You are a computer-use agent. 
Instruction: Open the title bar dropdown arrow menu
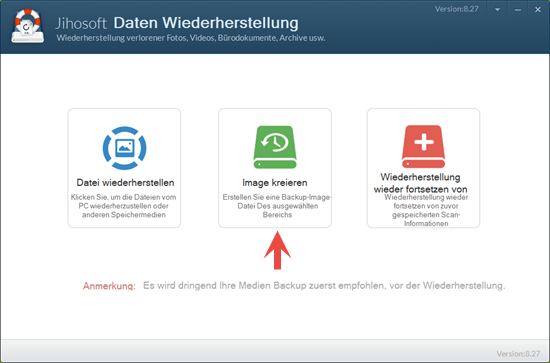[497, 10]
